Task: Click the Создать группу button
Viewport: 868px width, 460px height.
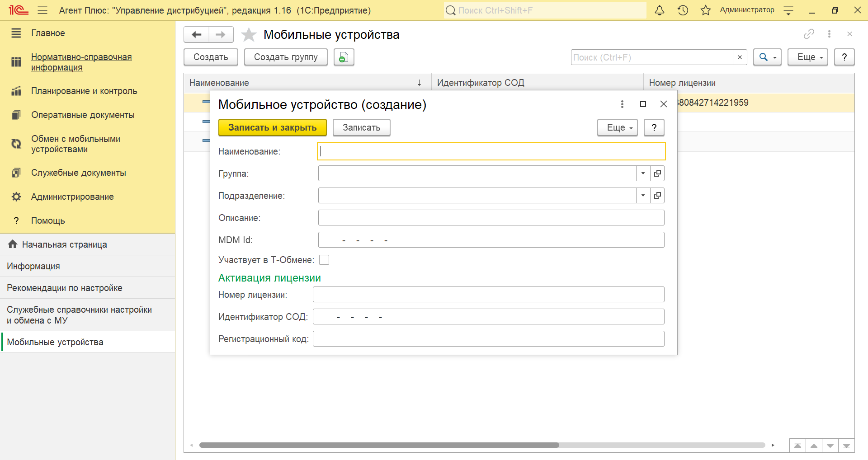Action: click(286, 57)
